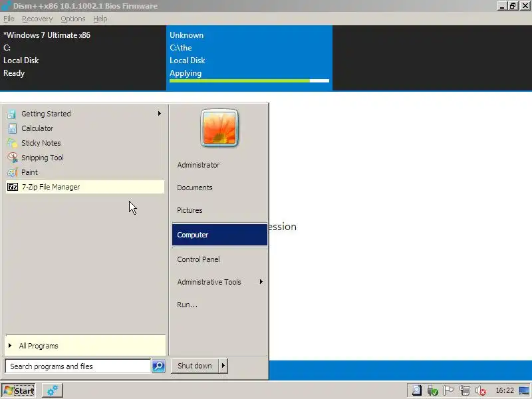Click the Safely Remove Hardware tray icon

[433, 390]
